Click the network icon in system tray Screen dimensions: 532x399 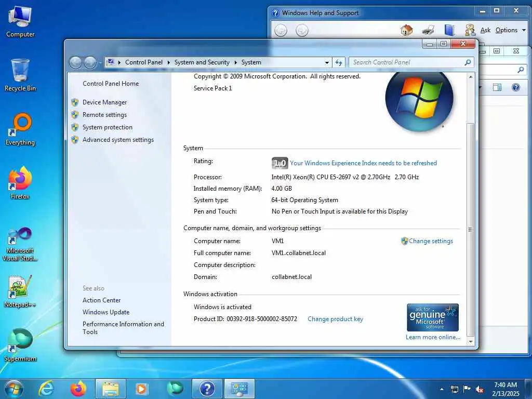coord(454,389)
